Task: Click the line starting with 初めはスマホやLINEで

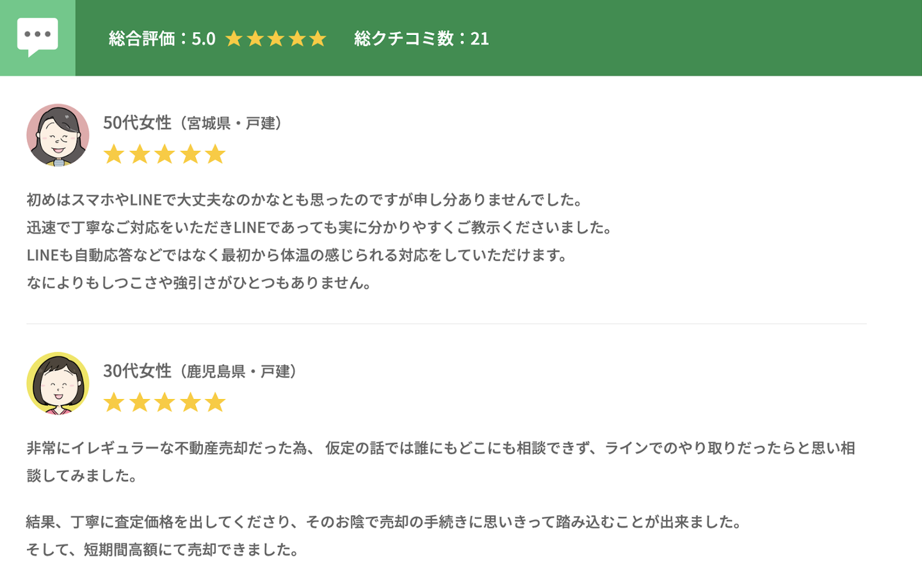Action: pos(304,200)
